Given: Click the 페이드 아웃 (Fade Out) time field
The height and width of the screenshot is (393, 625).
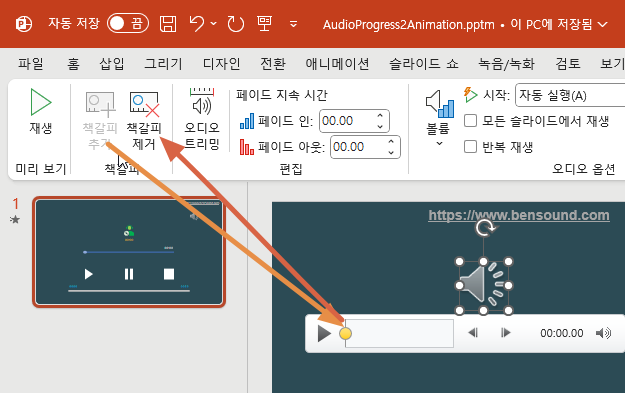Looking at the screenshot, I should 359,147.
